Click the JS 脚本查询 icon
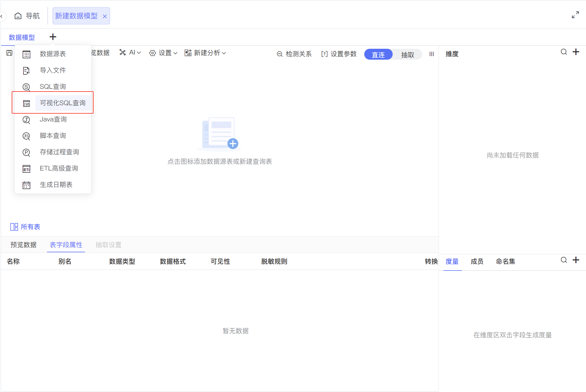 26,136
